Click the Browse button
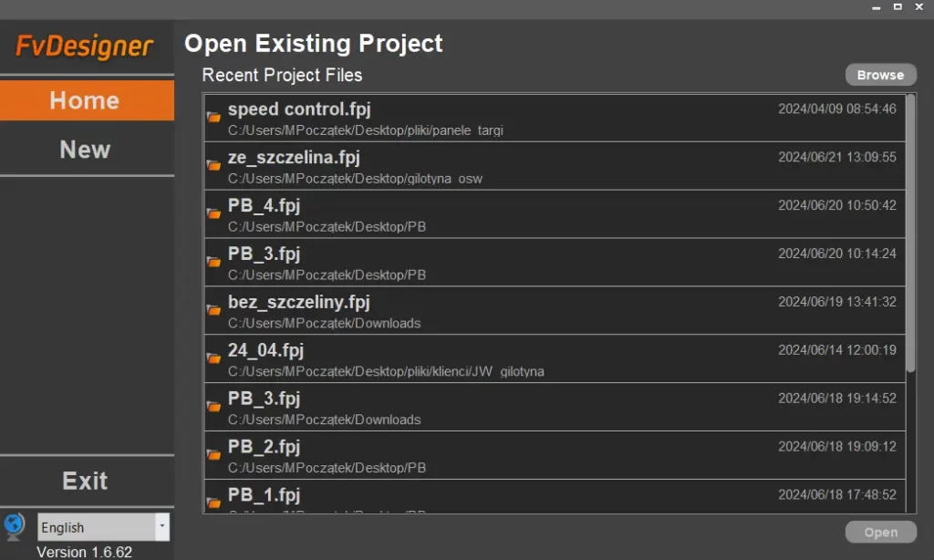This screenshot has height=560, width=934. pyautogui.click(x=880, y=75)
